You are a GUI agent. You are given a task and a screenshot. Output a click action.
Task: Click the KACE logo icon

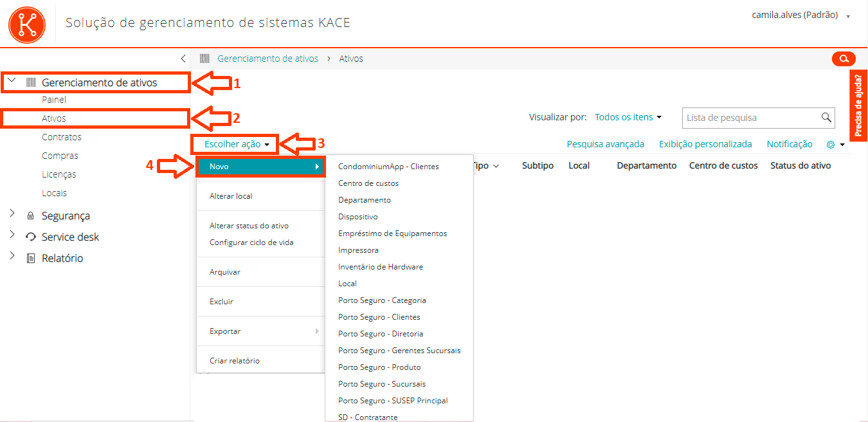(27, 24)
